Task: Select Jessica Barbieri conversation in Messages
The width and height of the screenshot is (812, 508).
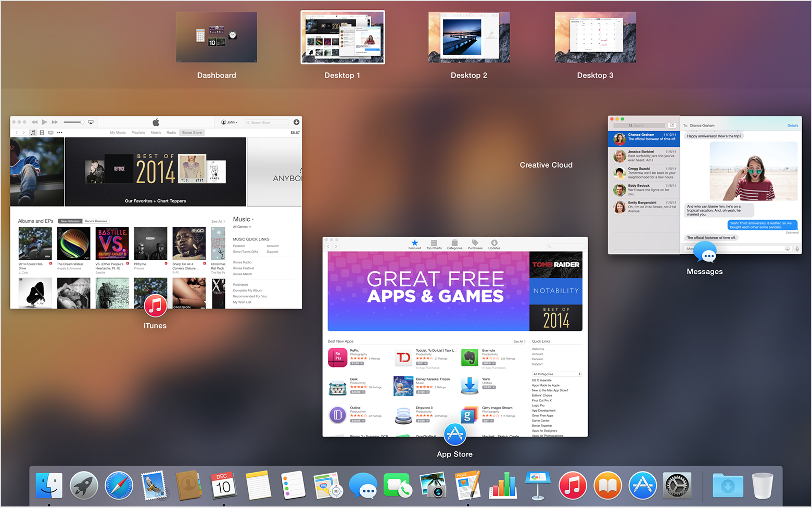Action: [644, 156]
